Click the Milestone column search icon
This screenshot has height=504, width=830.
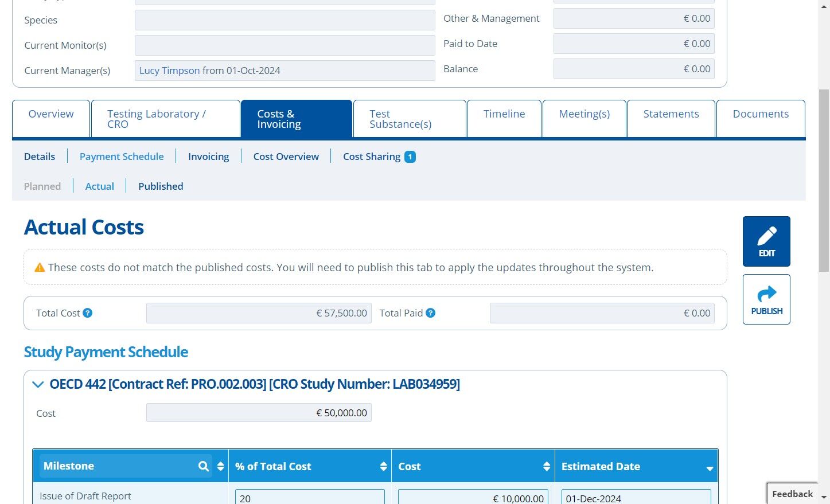click(204, 466)
